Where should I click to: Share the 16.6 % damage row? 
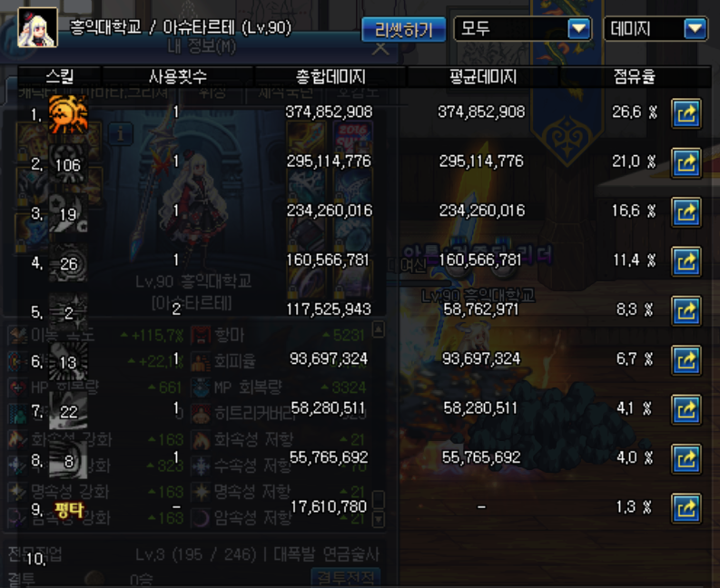point(686,212)
